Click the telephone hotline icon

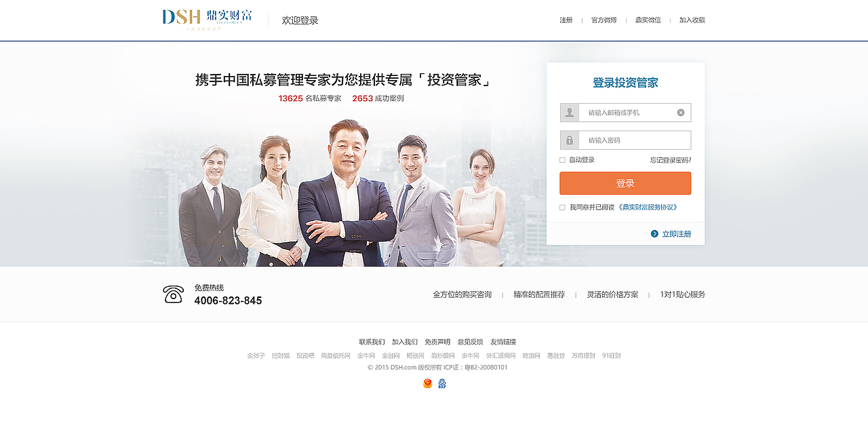174,294
